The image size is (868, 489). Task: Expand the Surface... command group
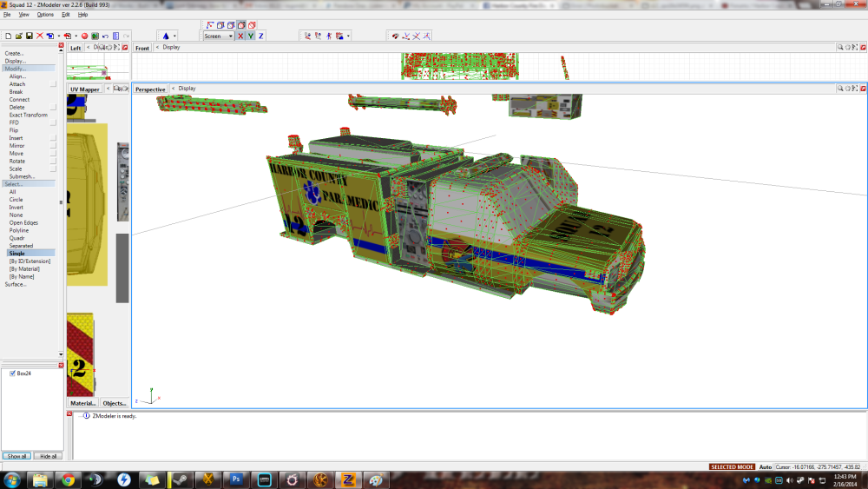point(16,284)
